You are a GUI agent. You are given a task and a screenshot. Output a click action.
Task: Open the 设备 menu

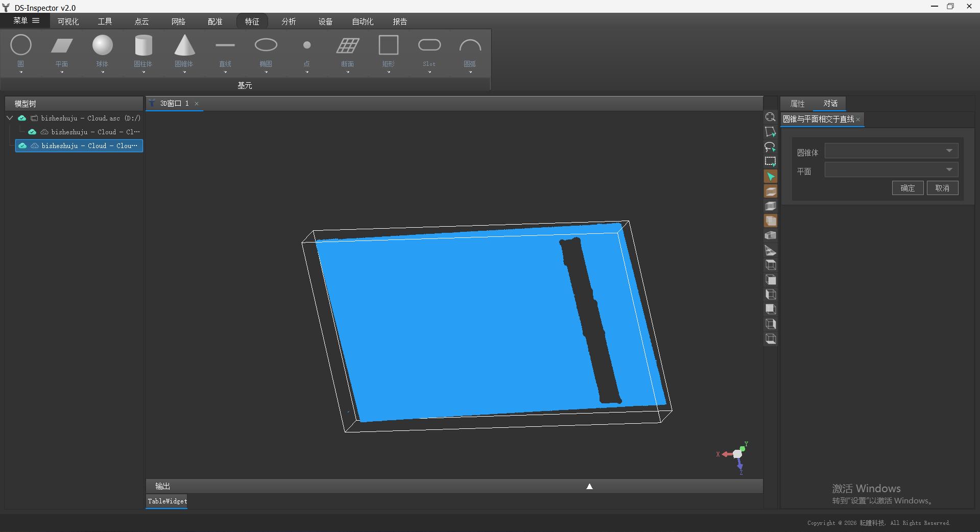[325, 21]
